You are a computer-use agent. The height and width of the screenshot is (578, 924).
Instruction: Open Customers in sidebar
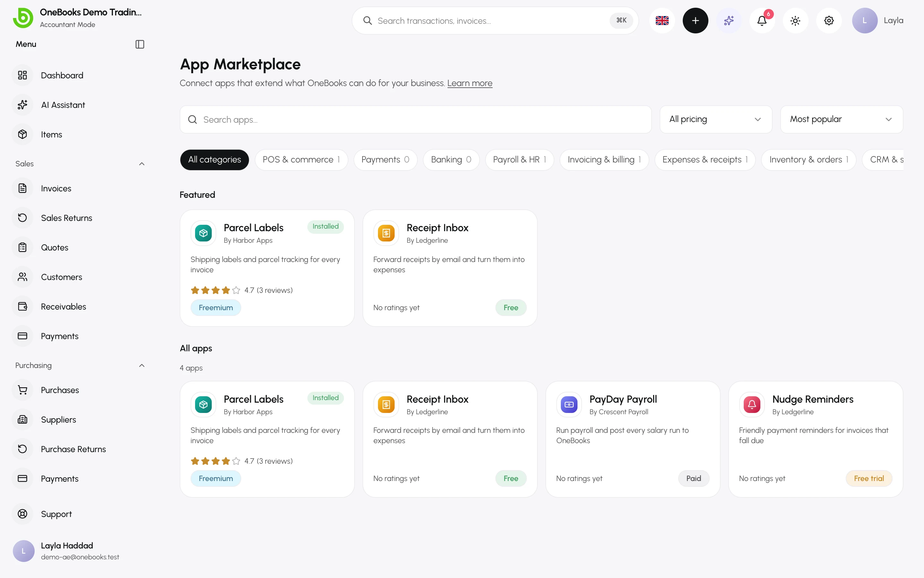tap(79, 277)
